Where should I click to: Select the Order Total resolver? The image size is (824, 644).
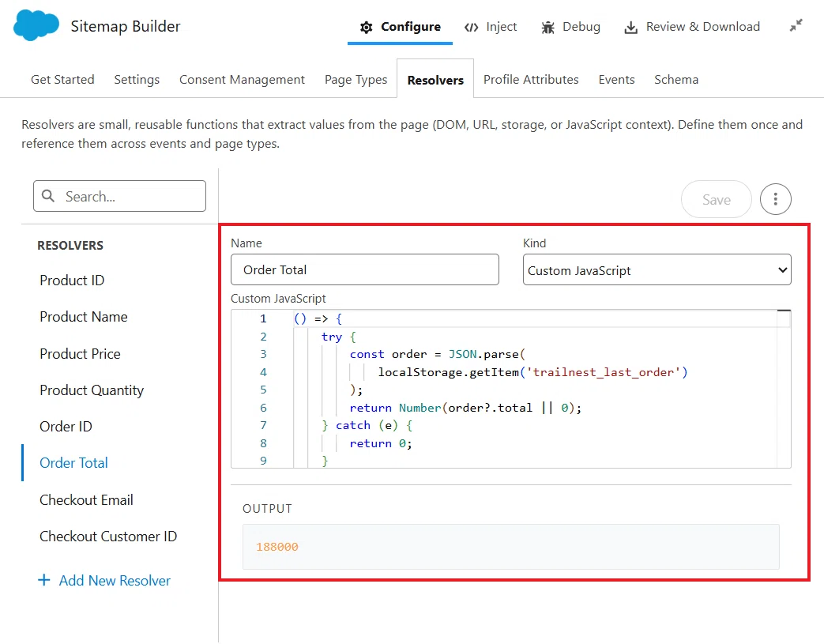point(73,462)
